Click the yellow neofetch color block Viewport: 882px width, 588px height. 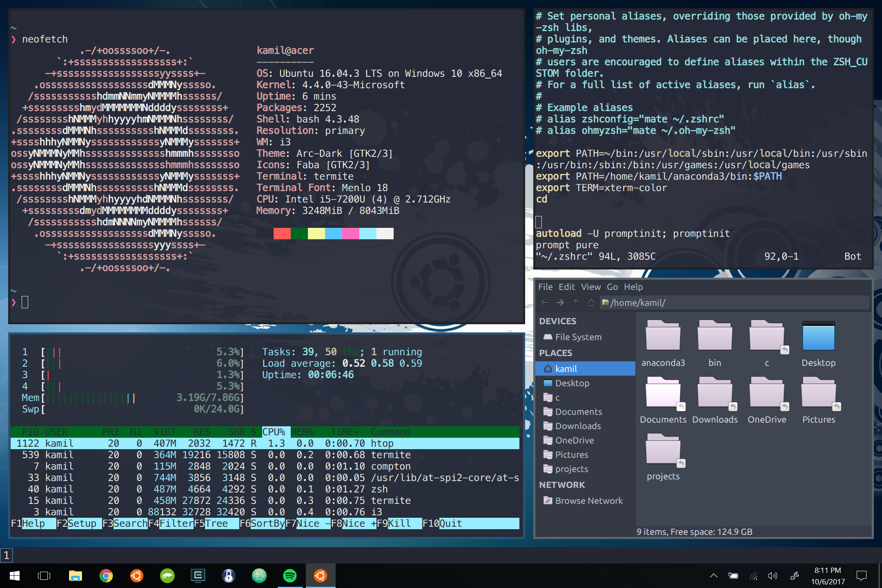click(316, 234)
